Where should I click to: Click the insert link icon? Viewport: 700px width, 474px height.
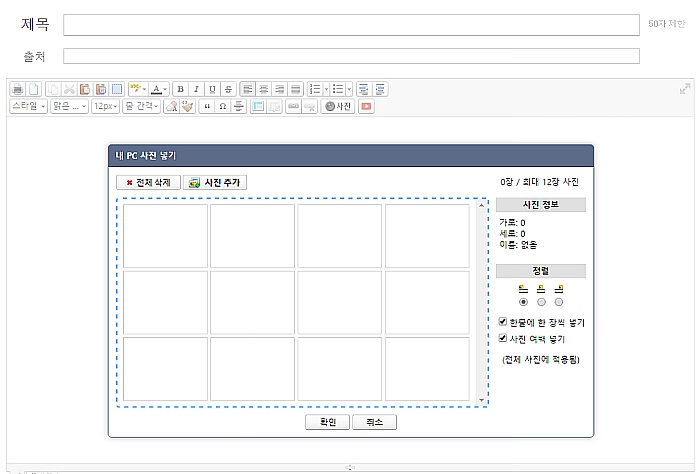(x=293, y=106)
